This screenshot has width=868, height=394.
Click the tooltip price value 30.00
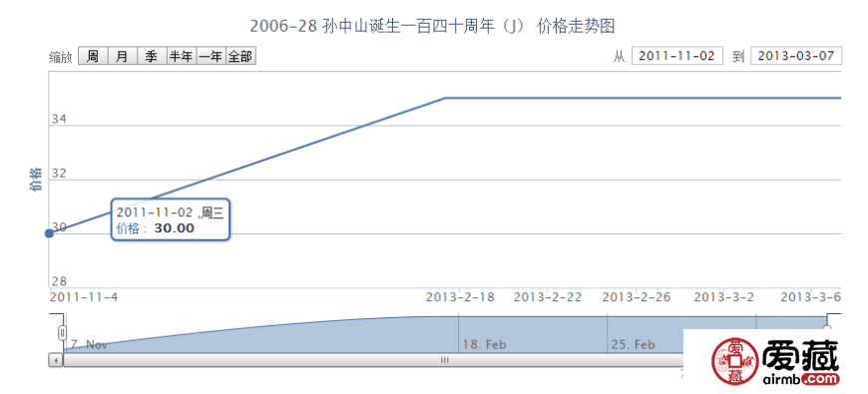click(x=175, y=228)
